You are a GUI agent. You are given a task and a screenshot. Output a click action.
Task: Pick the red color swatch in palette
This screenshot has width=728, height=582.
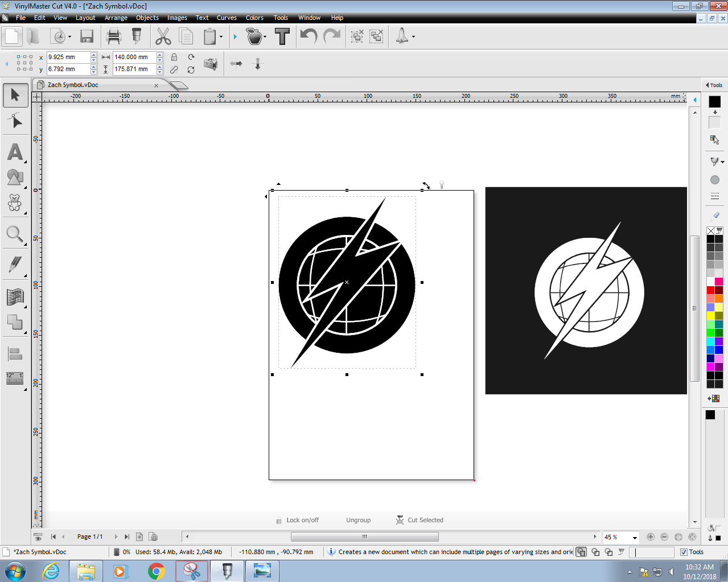pyautogui.click(x=710, y=290)
